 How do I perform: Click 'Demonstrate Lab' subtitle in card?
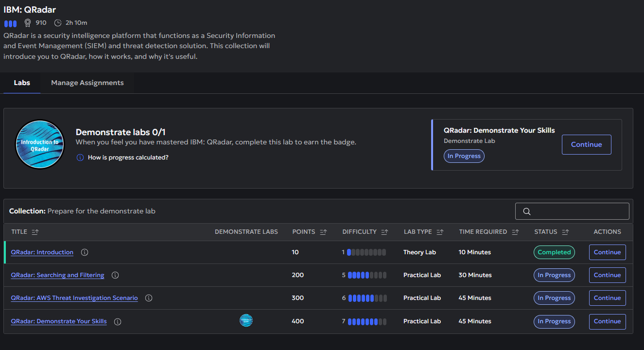coord(470,141)
